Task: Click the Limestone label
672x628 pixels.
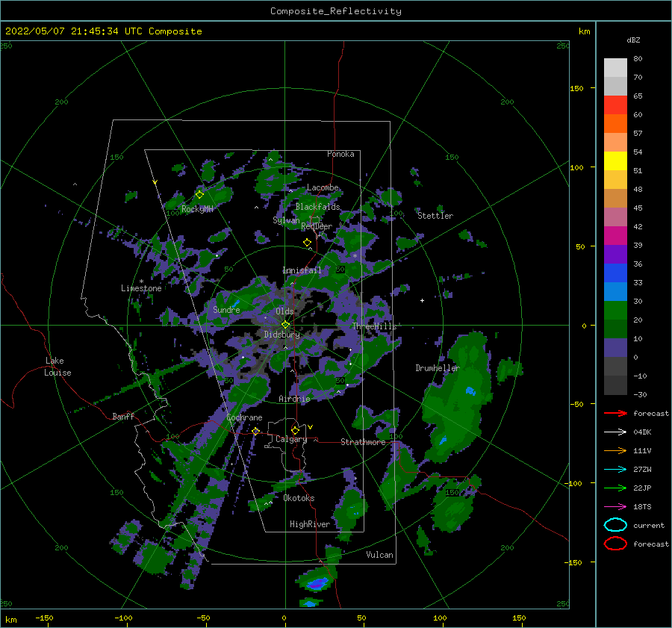Action: coord(141,288)
